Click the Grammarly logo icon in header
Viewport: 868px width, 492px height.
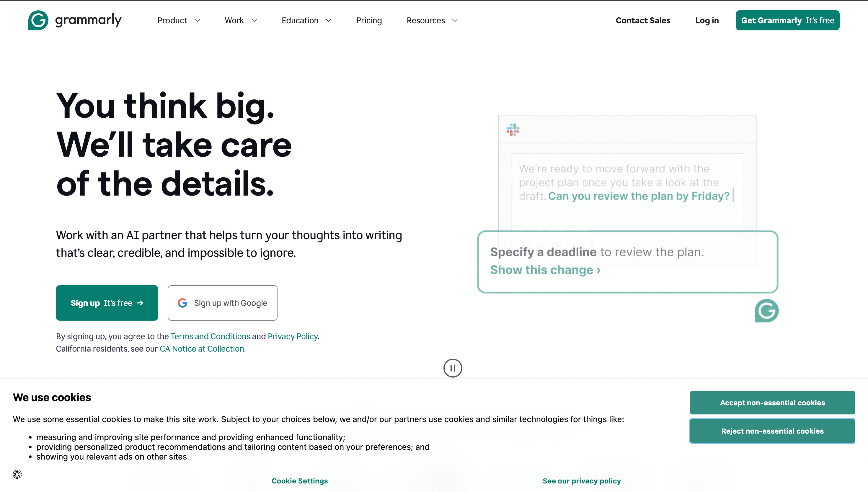click(x=38, y=20)
